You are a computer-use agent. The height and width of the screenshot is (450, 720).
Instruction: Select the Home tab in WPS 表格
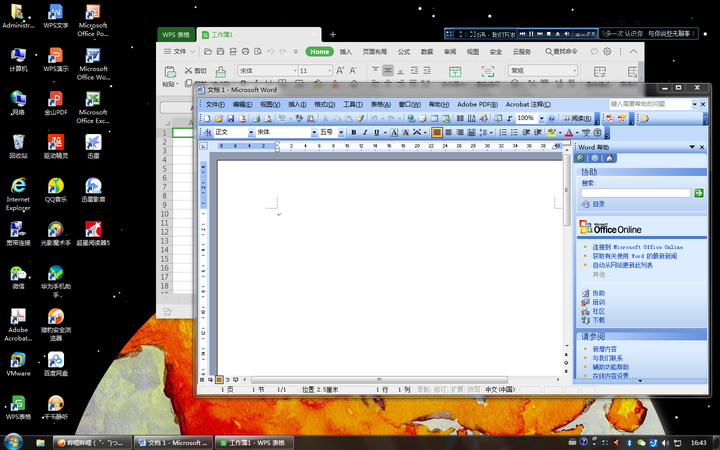[x=320, y=52]
